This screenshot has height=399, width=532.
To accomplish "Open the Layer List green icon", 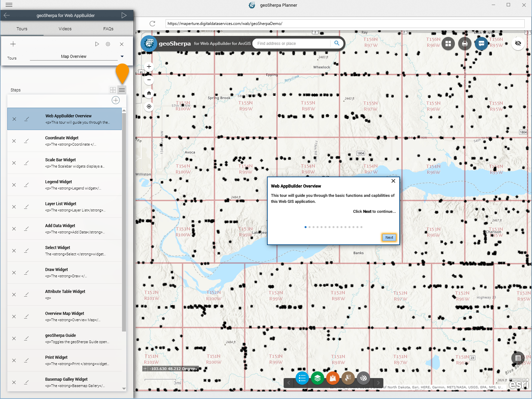I will tap(318, 378).
